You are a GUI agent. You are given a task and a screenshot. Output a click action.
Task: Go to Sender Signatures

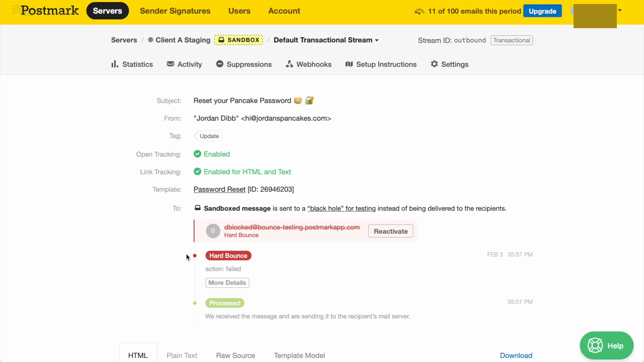point(175,11)
